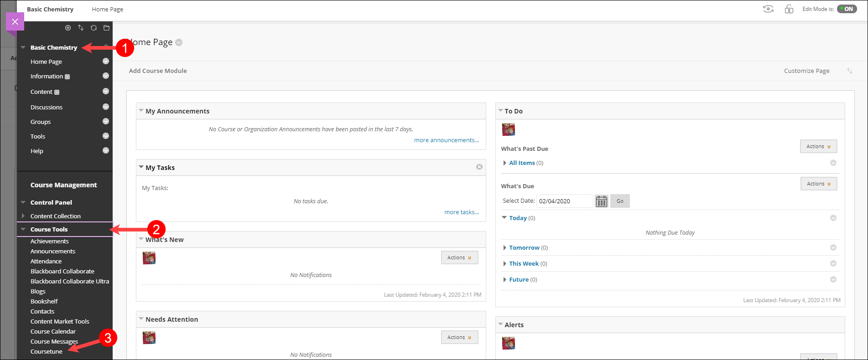Click the purple X close tab
Screen dimensions: 868x360
[15, 21]
